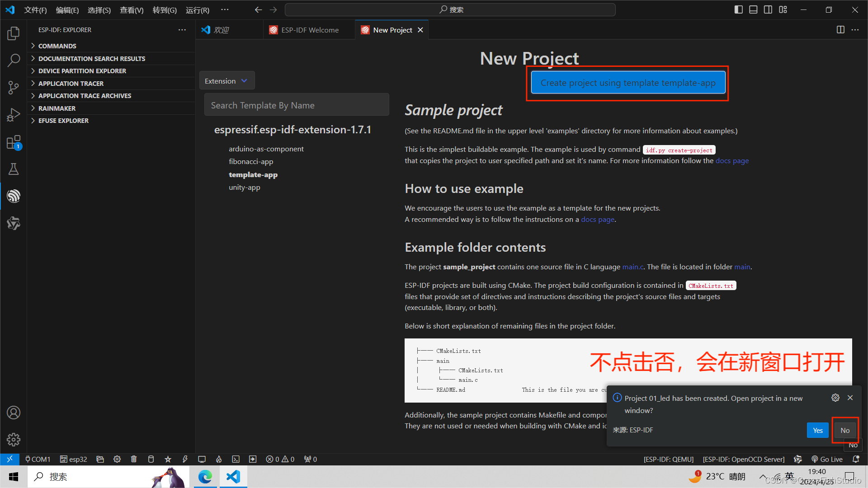Toggle primary side bar layout button
The image size is (868, 488).
739,9
